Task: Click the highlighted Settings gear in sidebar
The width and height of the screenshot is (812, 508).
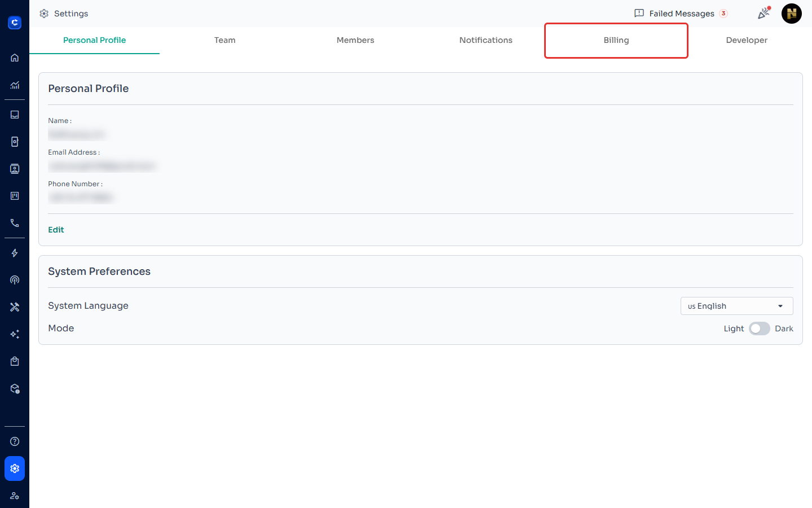Action: pos(15,468)
